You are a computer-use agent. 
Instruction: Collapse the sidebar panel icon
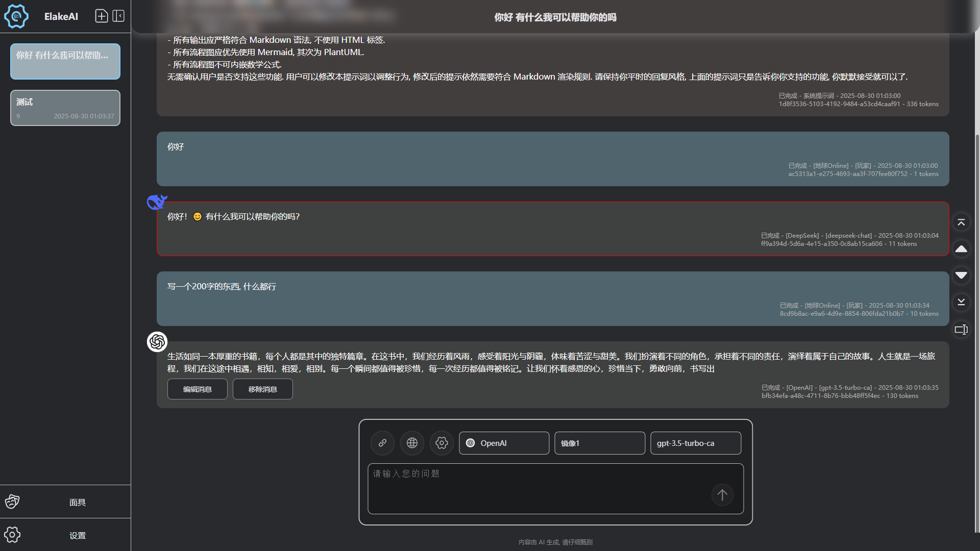pos(118,16)
